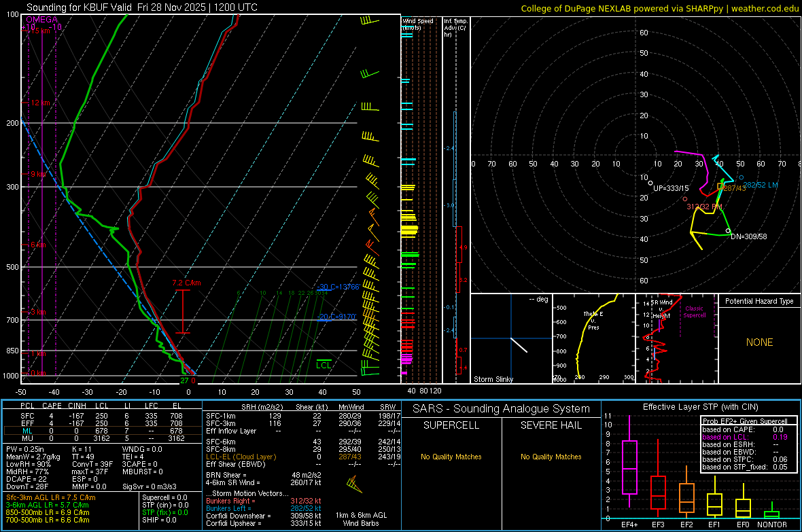Image resolution: width=802 pixels, height=532 pixels.
Task: Click the Storm Slinky caption
Action: (x=493, y=379)
